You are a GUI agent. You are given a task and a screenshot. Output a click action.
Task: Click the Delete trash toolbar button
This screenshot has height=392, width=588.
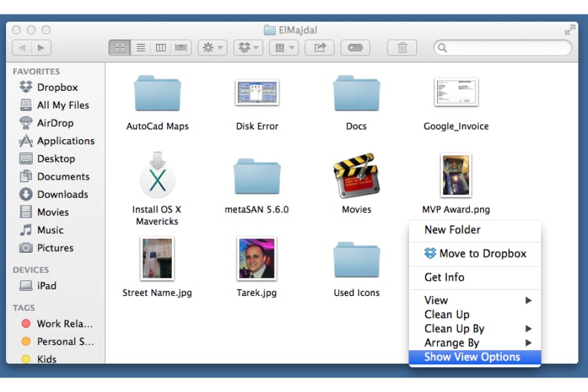pos(402,48)
